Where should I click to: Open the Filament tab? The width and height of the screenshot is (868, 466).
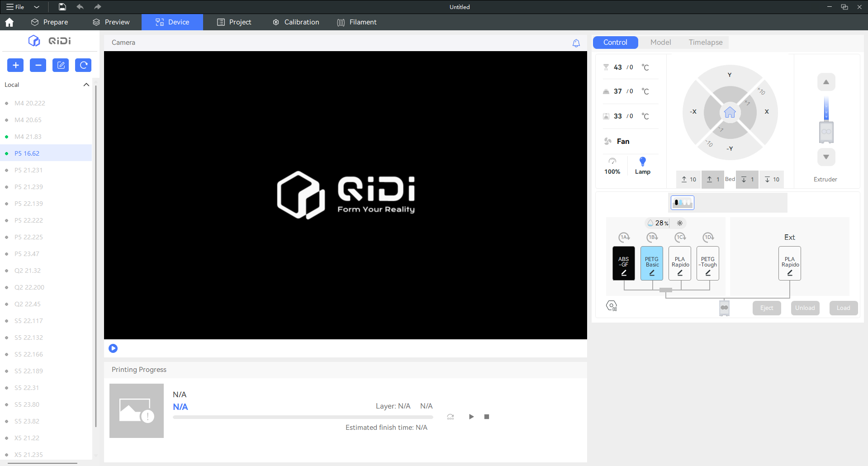tap(357, 22)
